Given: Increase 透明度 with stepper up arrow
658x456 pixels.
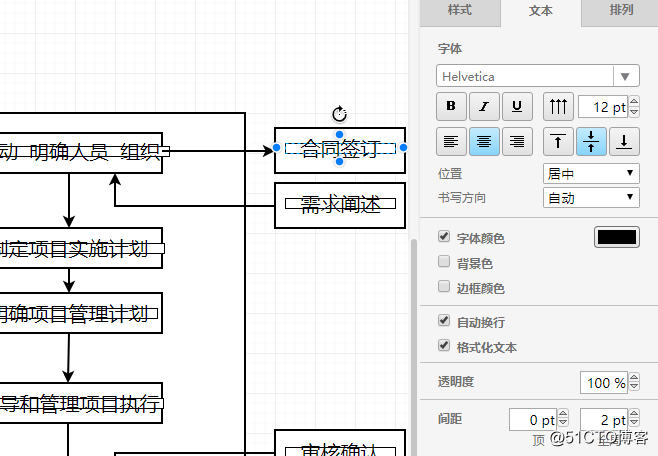Looking at the screenshot, I should [634, 377].
